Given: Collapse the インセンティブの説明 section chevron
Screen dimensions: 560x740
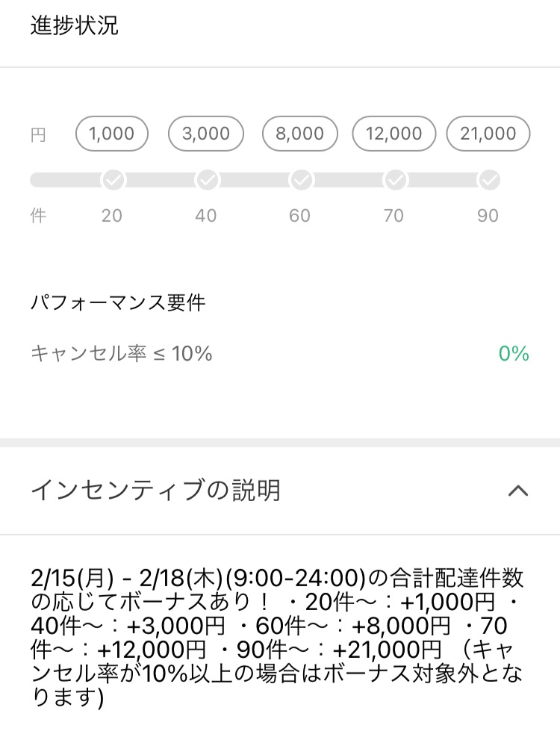Looking at the screenshot, I should [x=517, y=491].
